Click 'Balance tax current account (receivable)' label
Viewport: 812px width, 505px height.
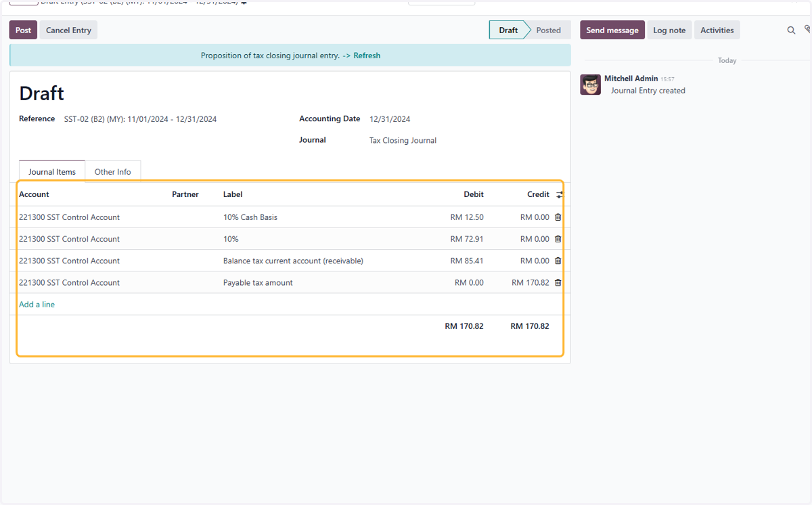[x=293, y=261]
